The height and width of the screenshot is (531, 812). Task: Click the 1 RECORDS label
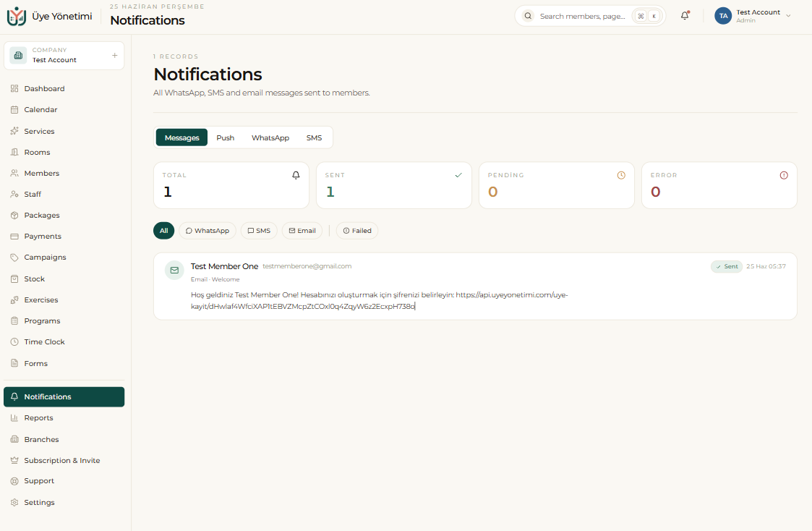coord(176,56)
